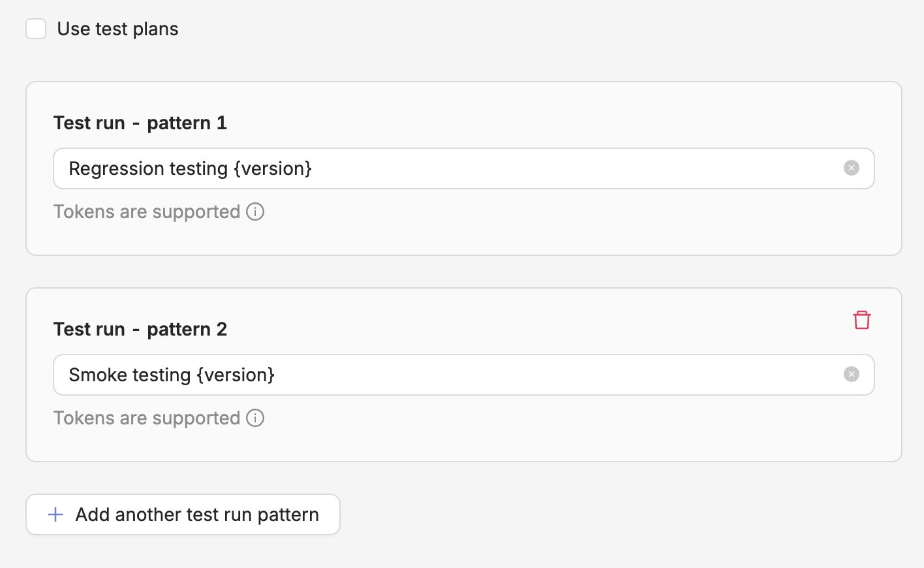The image size is (924, 568).
Task: Click the Tokens are supported label
Action: (x=147, y=212)
